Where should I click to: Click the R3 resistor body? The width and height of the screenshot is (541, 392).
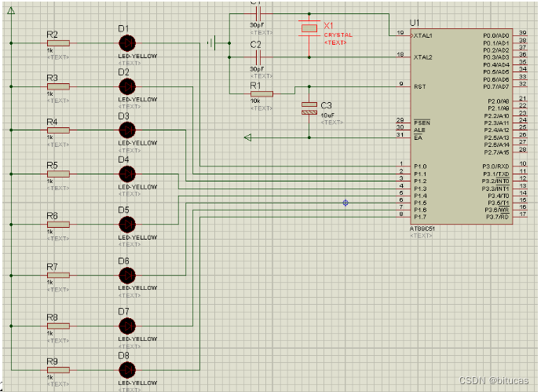coord(58,86)
